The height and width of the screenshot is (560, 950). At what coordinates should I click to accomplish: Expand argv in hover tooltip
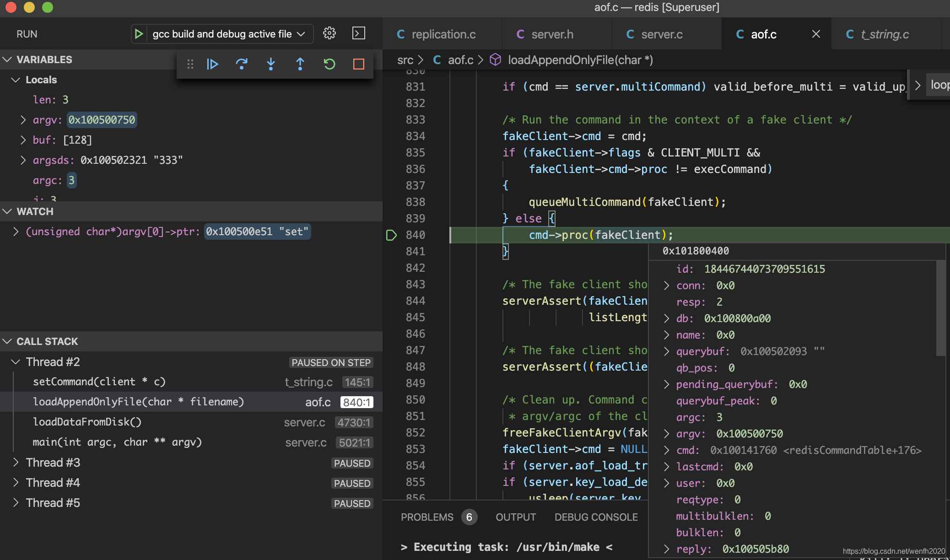coord(667,434)
